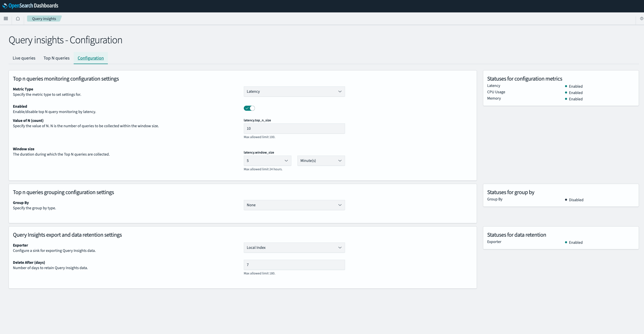Open the window size value 5 dropdown
644x334 pixels.
tap(267, 161)
